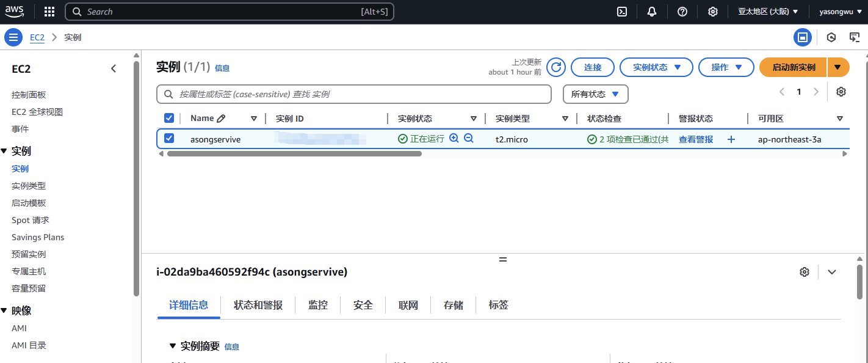This screenshot has height=363, width=868.
Task: Open the 操作 actions dropdown
Action: 726,67
